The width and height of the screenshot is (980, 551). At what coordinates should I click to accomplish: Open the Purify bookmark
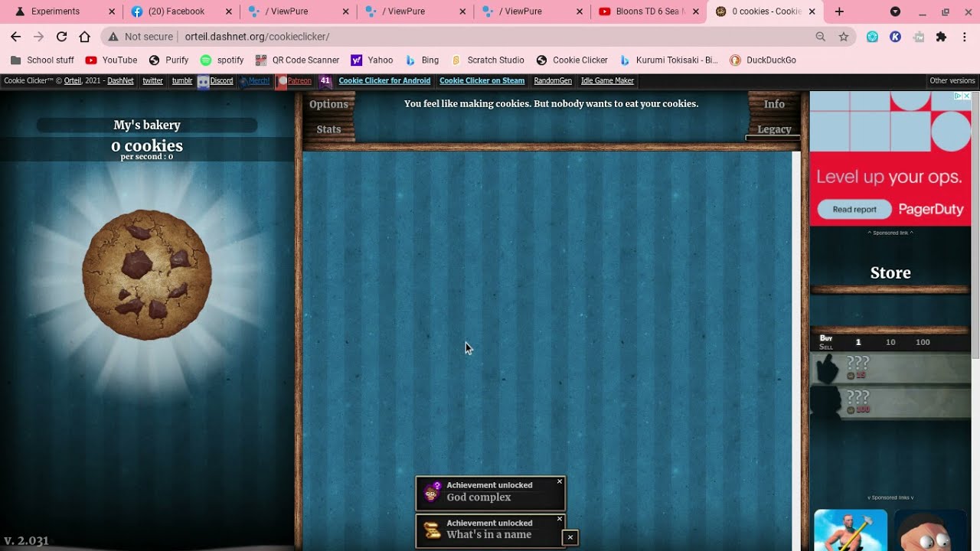pos(168,60)
